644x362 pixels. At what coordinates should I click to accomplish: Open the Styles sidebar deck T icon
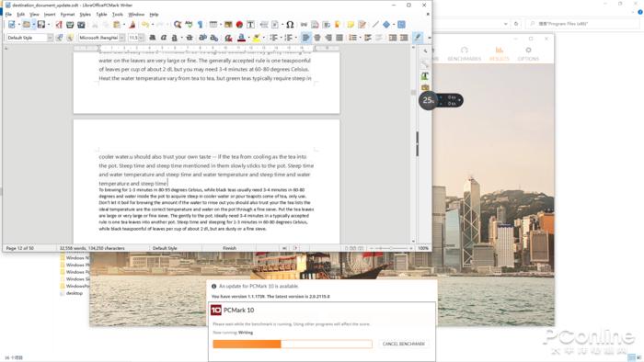[425, 76]
